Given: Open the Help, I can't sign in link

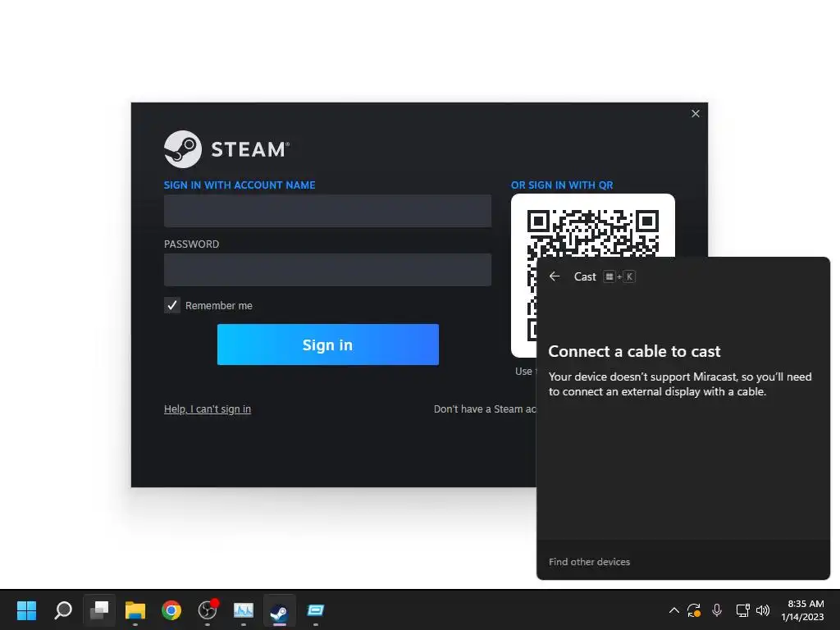Looking at the screenshot, I should pyautogui.click(x=208, y=409).
